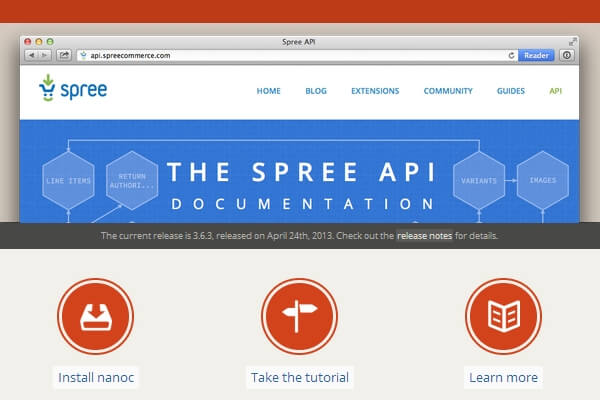Click the RETURN AUTHORI... hexagon

point(132,181)
